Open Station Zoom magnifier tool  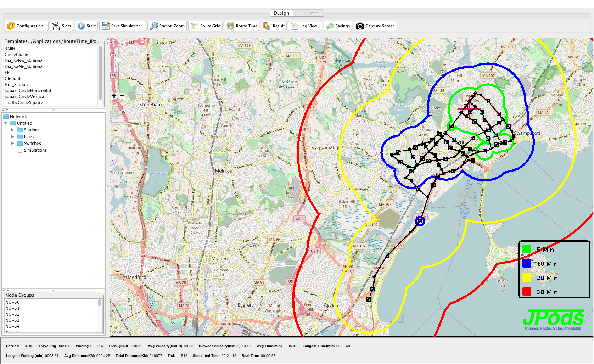pyautogui.click(x=154, y=26)
